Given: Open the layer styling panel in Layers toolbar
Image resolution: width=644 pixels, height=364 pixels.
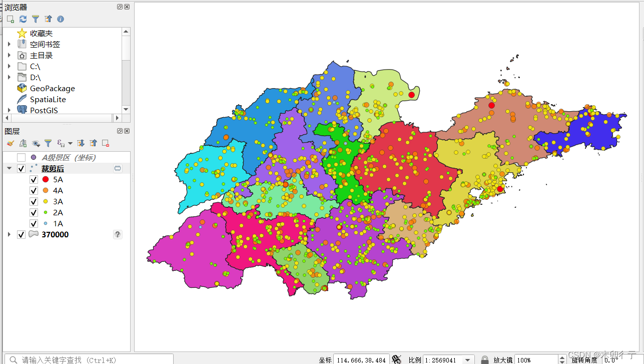Looking at the screenshot, I should pyautogui.click(x=11, y=144).
